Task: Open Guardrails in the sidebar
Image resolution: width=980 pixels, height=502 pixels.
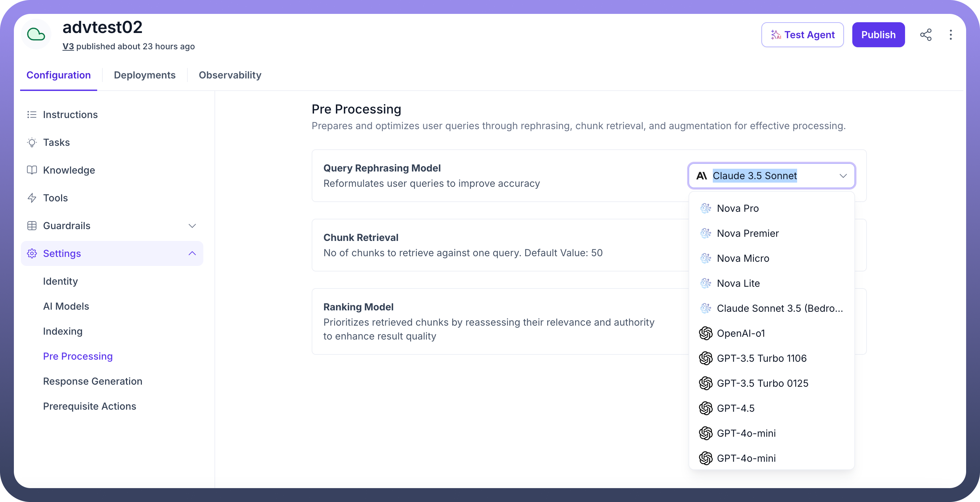Action: 112,226
